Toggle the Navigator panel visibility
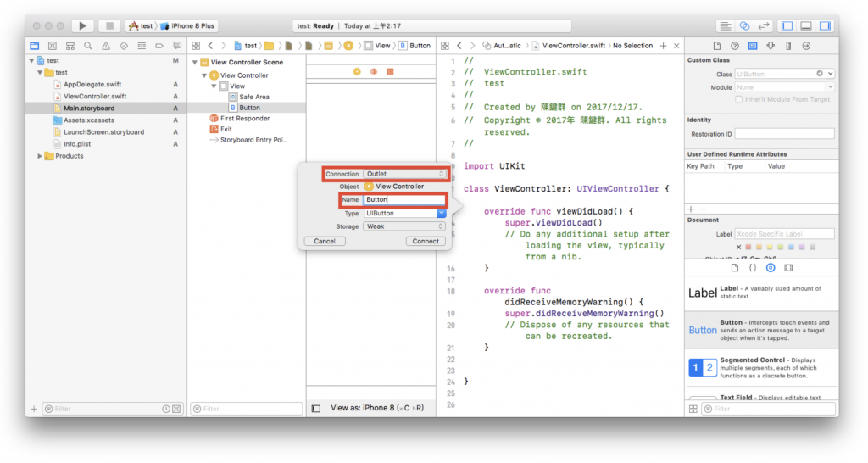This screenshot has width=868, height=463. click(x=787, y=26)
